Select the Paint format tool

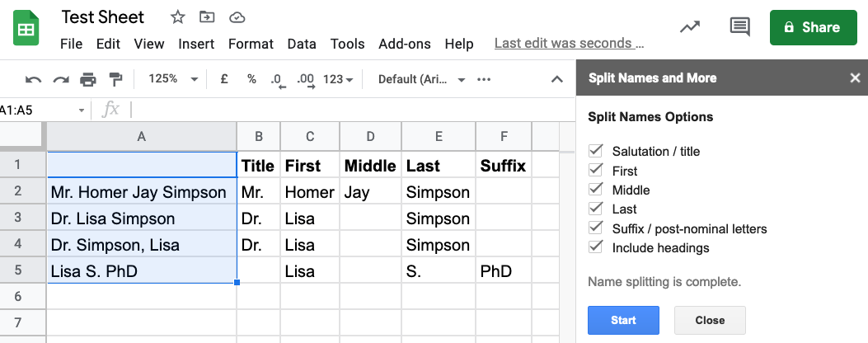click(x=115, y=79)
